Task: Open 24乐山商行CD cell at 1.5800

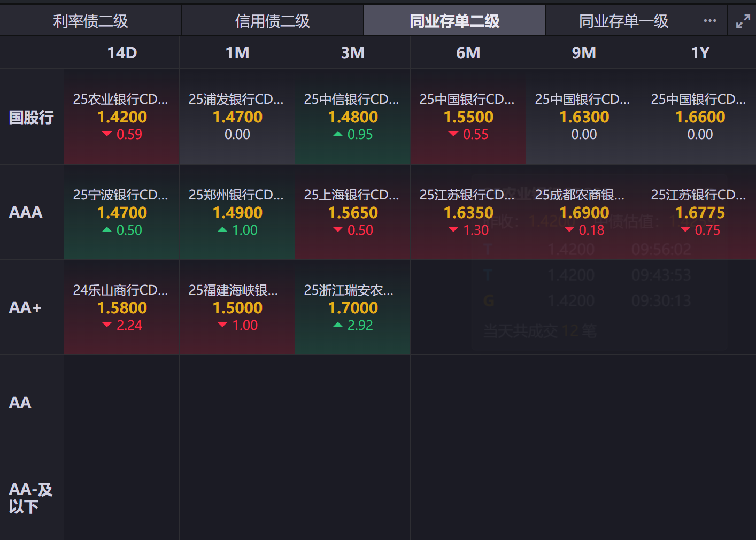Action: (x=122, y=307)
